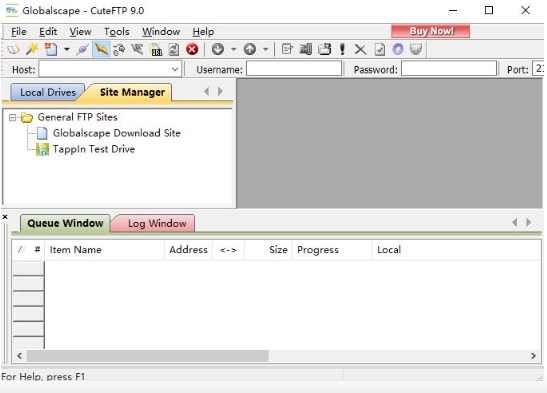Click the Connect plug icon in toolbar
Screen dimensions: 547x393
pos(83,49)
